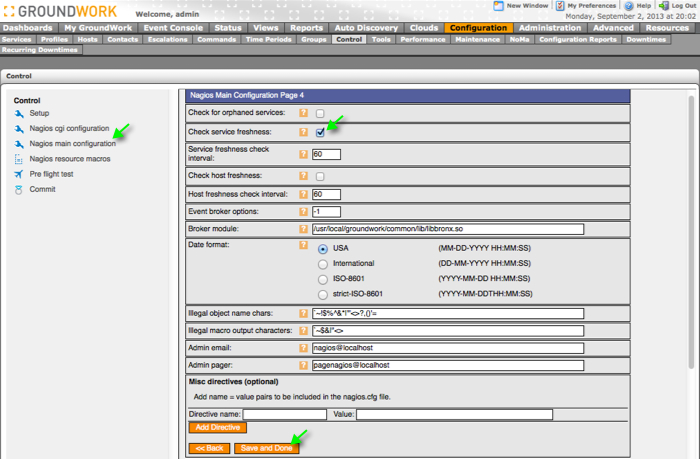Open help for Event broker options
The width and height of the screenshot is (700, 459).
[x=304, y=212]
